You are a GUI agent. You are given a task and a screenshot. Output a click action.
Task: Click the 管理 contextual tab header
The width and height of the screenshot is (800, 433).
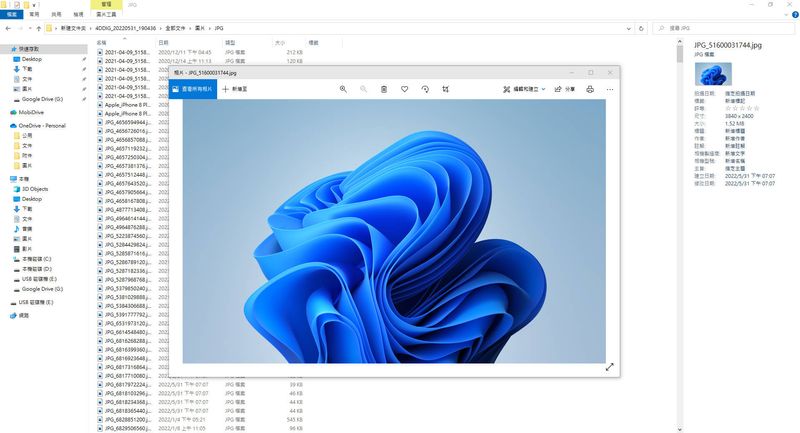tap(106, 4)
